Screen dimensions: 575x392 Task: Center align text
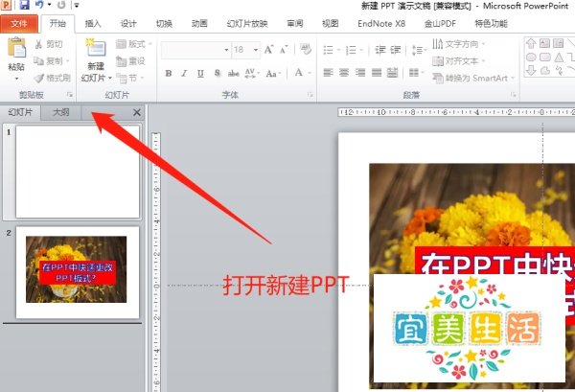point(344,73)
